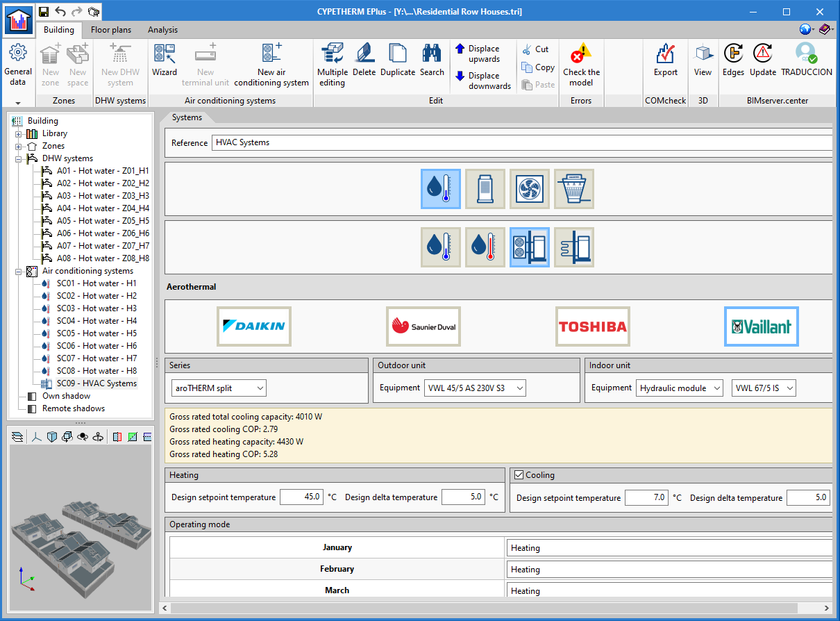Screen dimensions: 840x621
Task: Edit Heating design setpoint temperature 45.0
Action: coord(301,497)
